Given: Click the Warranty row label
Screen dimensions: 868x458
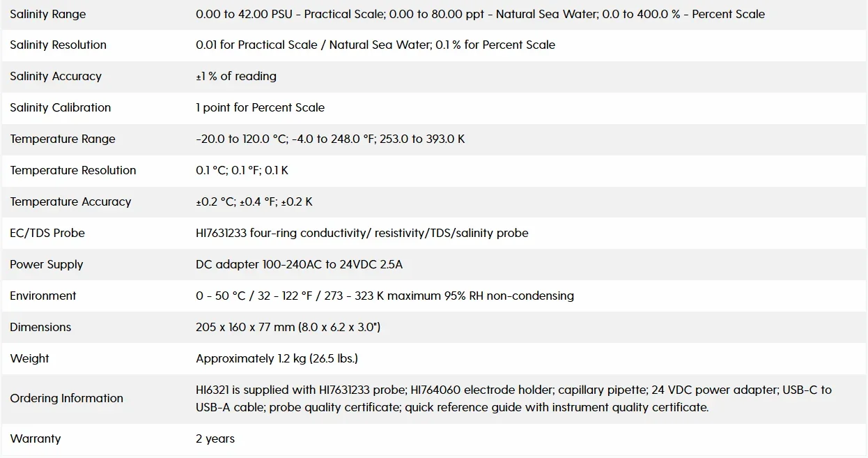Looking at the screenshot, I should point(36,438).
